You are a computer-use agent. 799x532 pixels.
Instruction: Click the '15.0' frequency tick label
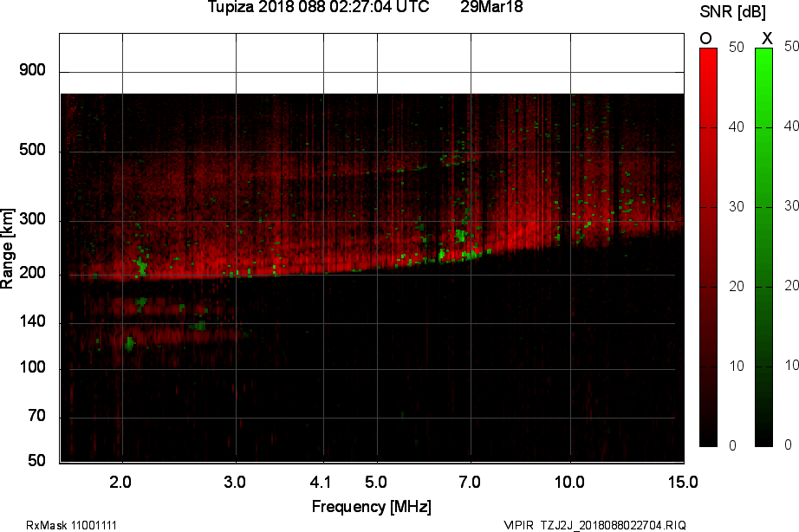coord(683,482)
